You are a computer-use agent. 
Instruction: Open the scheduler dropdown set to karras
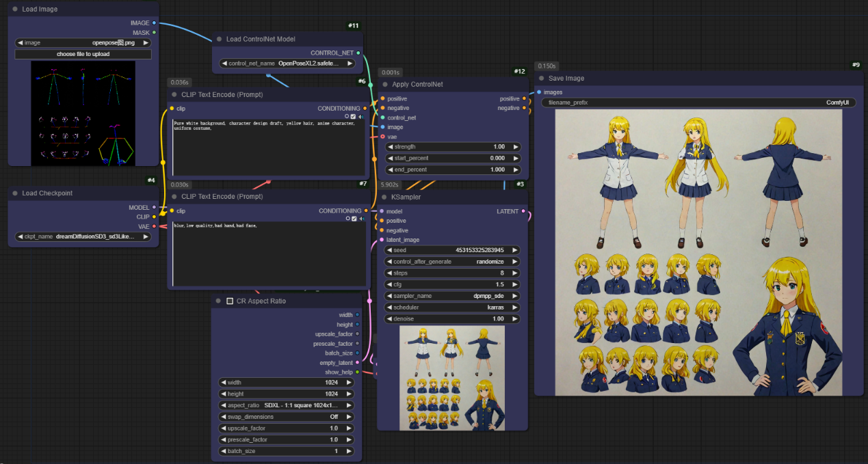tap(451, 308)
